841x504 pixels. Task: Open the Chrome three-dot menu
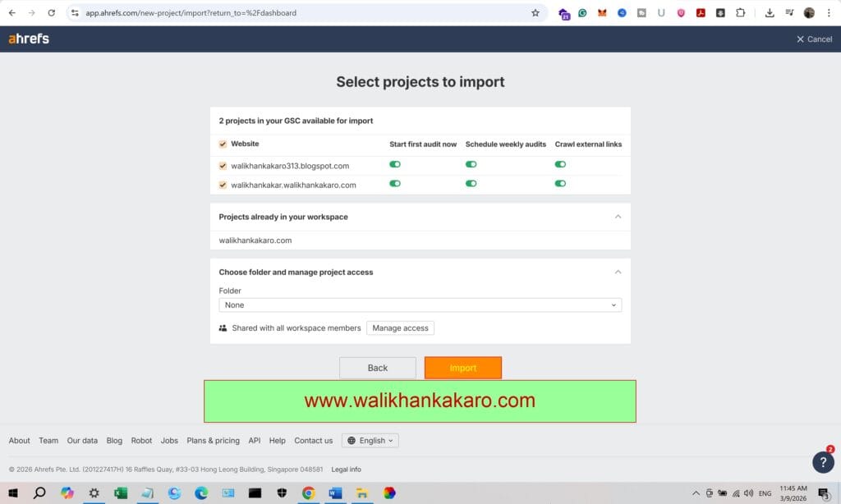[x=829, y=13]
